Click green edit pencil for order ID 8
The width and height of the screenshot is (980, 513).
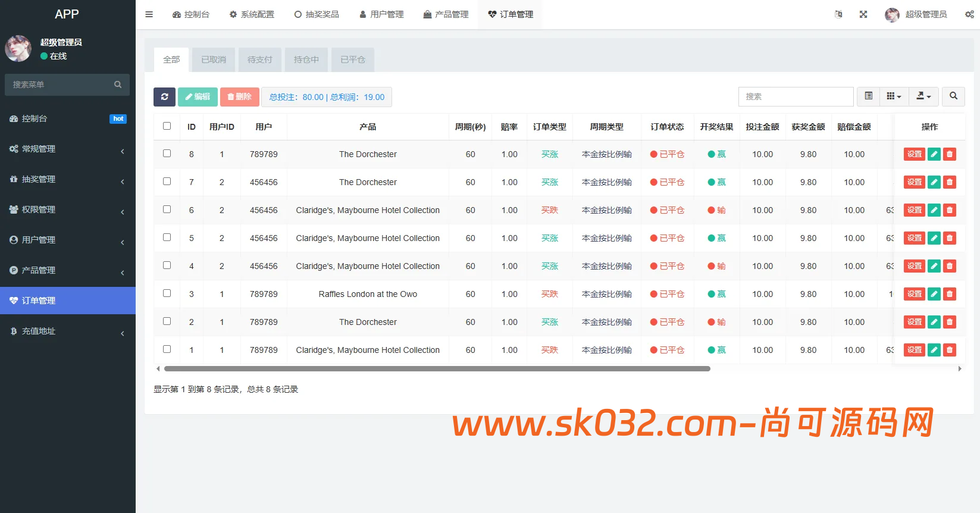coord(934,154)
